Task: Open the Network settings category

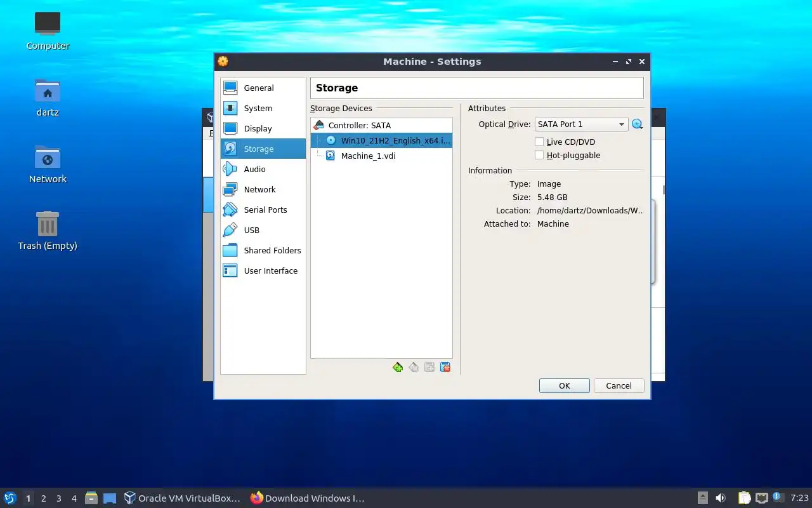Action: click(263, 189)
